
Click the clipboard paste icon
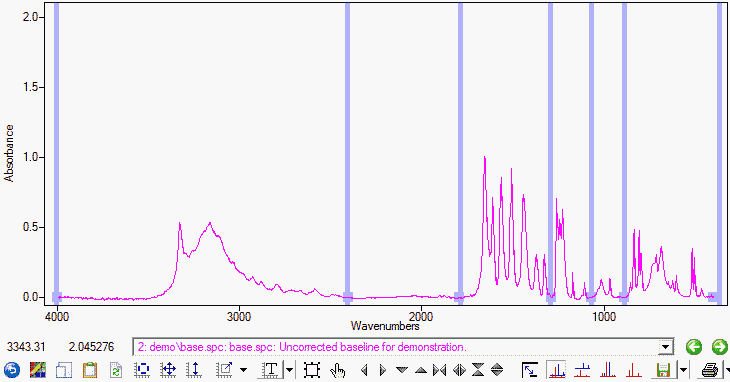(90, 370)
